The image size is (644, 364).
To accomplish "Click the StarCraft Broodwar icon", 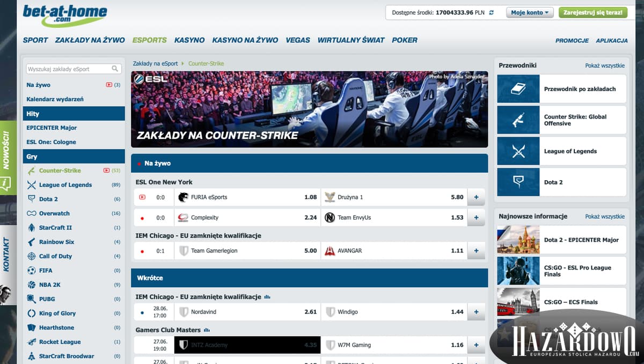I will 31,356.
